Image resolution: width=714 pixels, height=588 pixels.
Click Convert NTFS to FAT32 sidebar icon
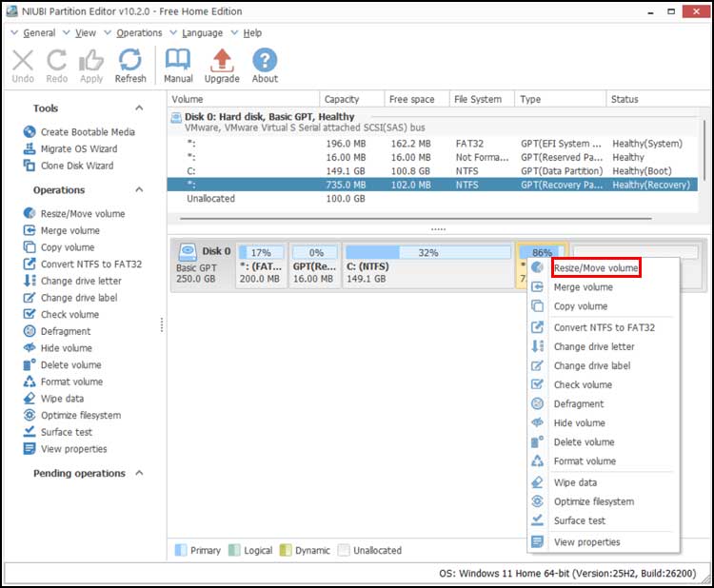(30, 264)
